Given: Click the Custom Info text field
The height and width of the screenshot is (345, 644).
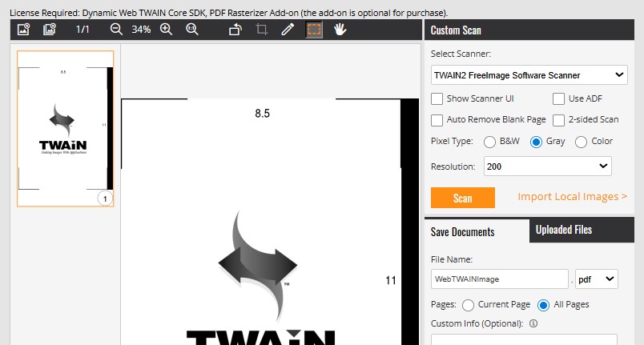Looking at the screenshot, I should pyautogui.click(x=524, y=339).
